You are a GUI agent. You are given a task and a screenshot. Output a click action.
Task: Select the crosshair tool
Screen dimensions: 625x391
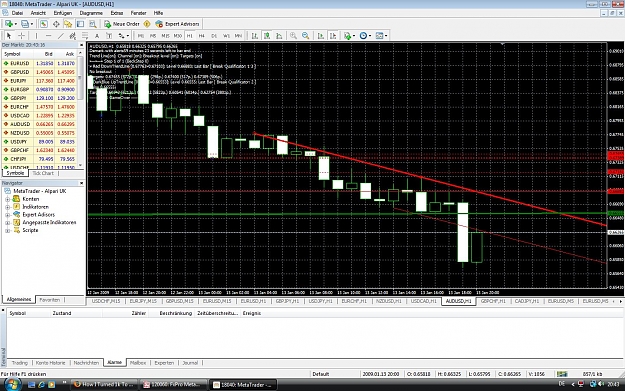[x=22, y=36]
